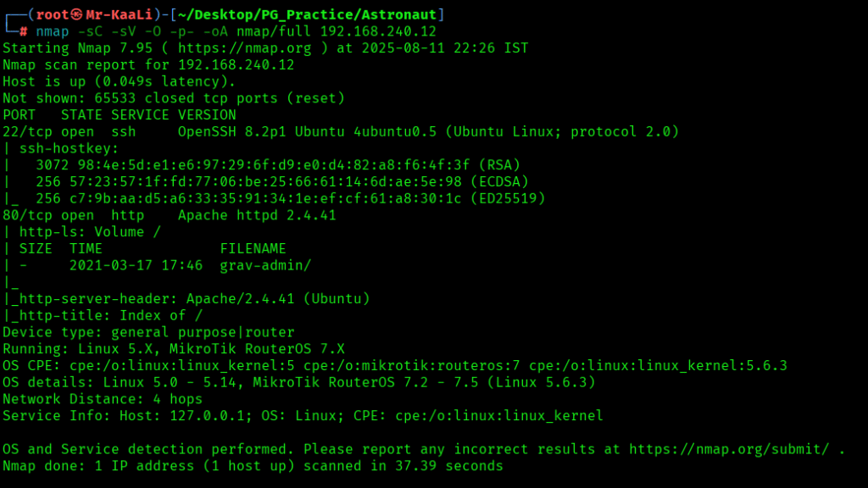868x488 pixels.
Task: Open the nmap.org/submit/ report link
Action: pos(729,449)
